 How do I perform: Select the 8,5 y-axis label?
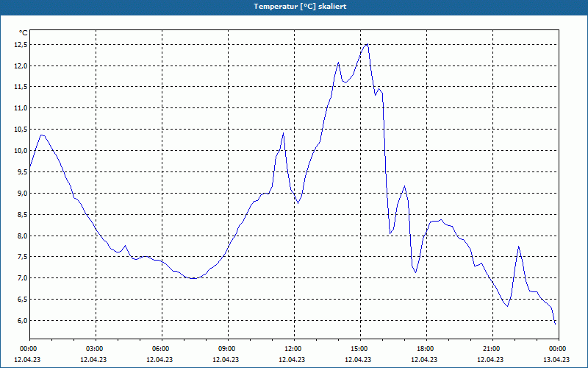22,214
